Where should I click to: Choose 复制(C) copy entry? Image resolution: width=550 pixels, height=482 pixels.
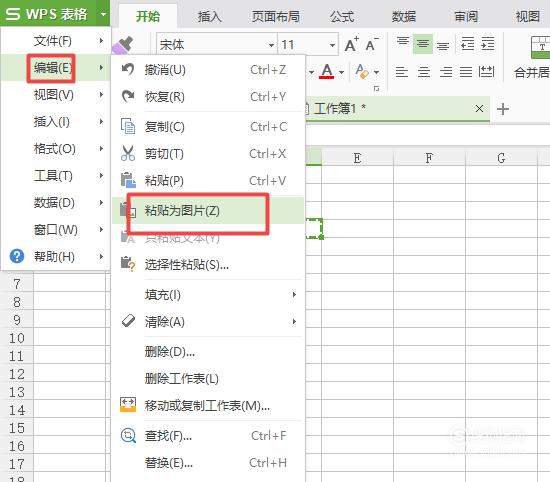tap(208, 127)
